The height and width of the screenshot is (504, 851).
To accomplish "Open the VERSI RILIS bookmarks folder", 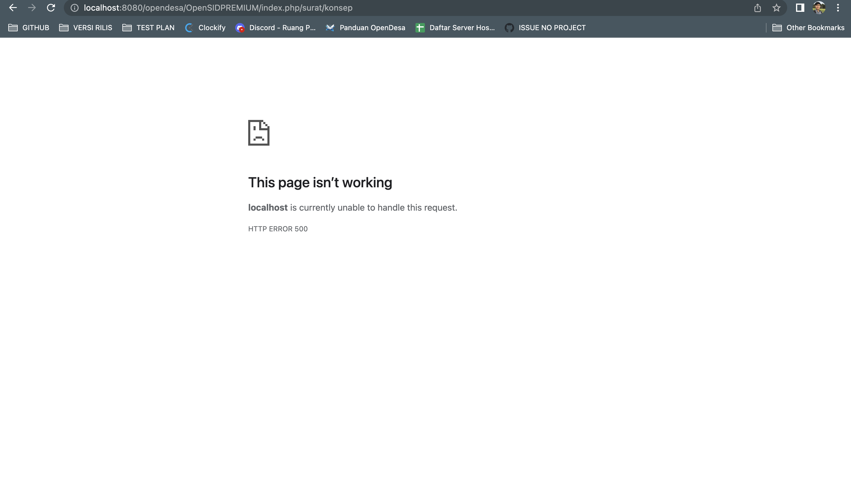I will 86,27.
